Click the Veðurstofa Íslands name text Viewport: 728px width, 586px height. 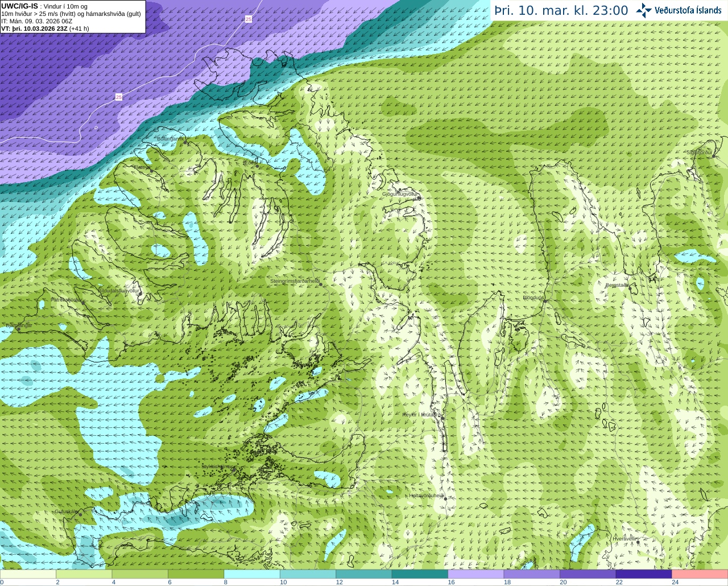coord(688,10)
